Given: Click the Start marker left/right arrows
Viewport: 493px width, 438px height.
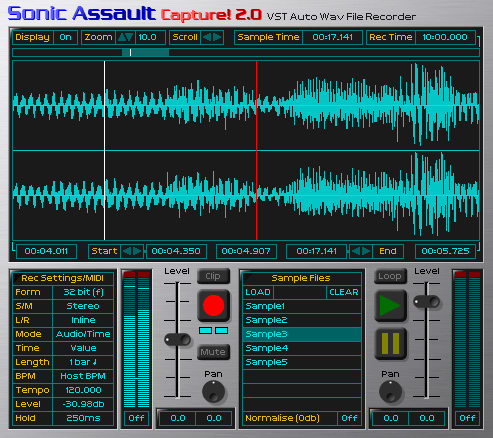Looking at the screenshot, I should point(132,251).
